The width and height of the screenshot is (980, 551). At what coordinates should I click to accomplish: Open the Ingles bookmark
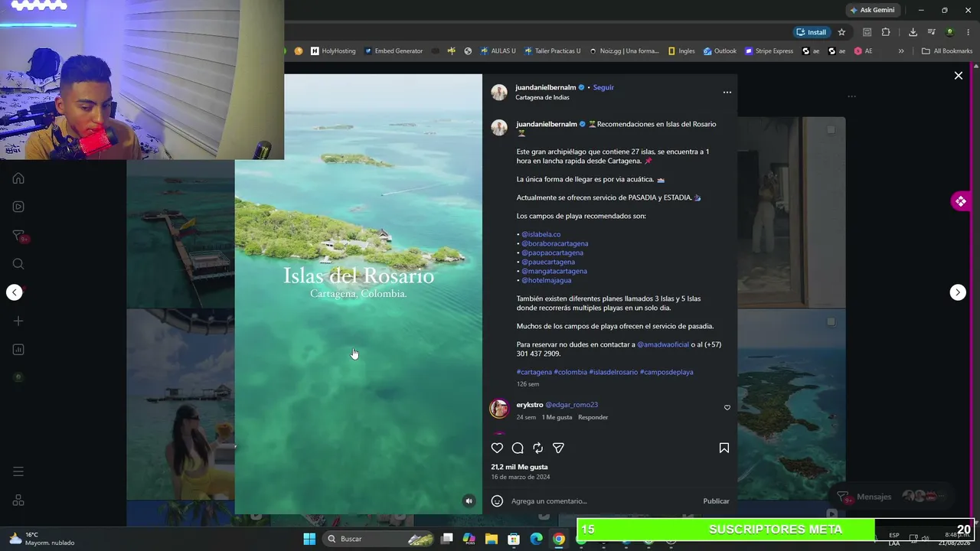[x=681, y=51]
